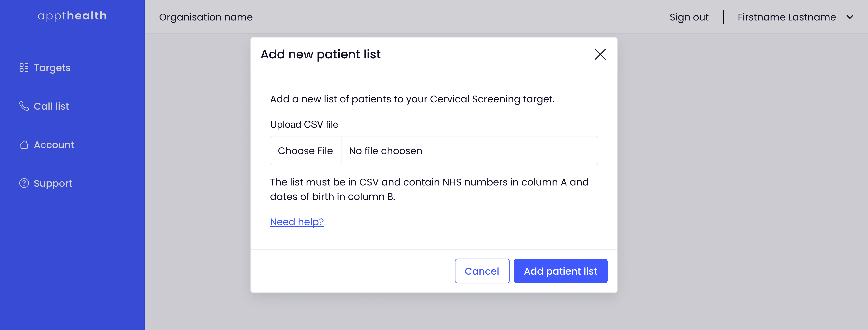Click the Organisation name header text
This screenshot has height=330, width=868.
click(206, 17)
